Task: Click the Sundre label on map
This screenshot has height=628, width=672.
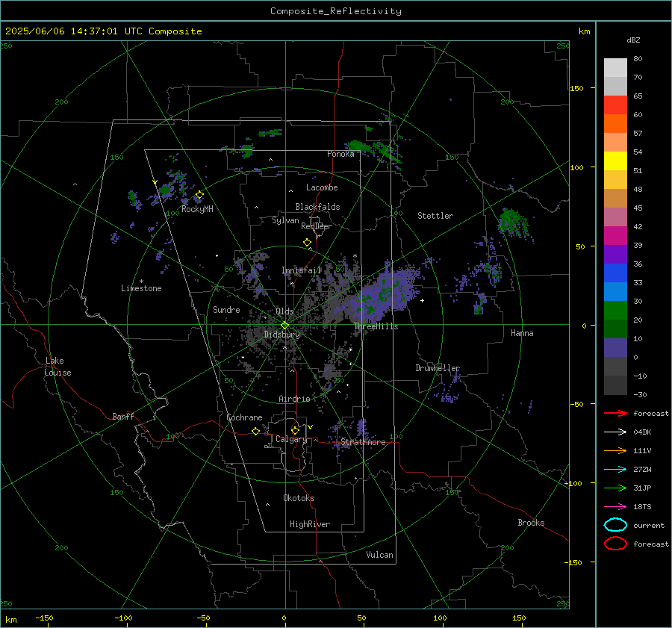Action: 226,310
